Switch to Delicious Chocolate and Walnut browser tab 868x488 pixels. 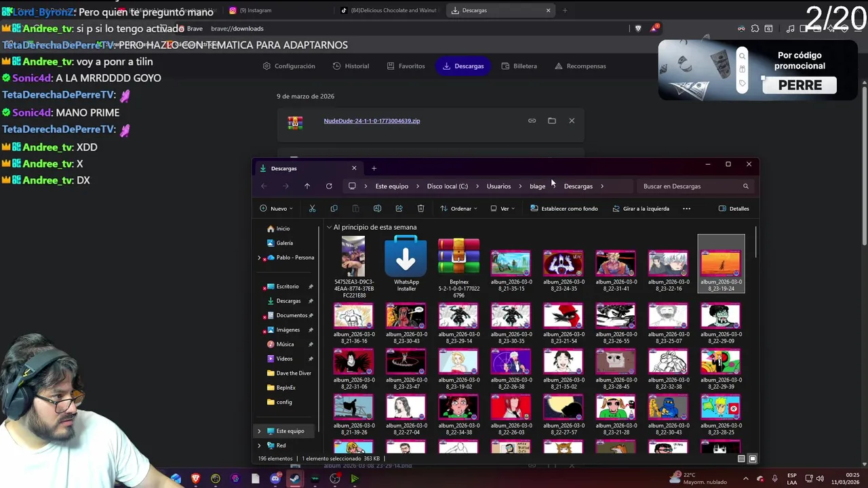pos(389,10)
